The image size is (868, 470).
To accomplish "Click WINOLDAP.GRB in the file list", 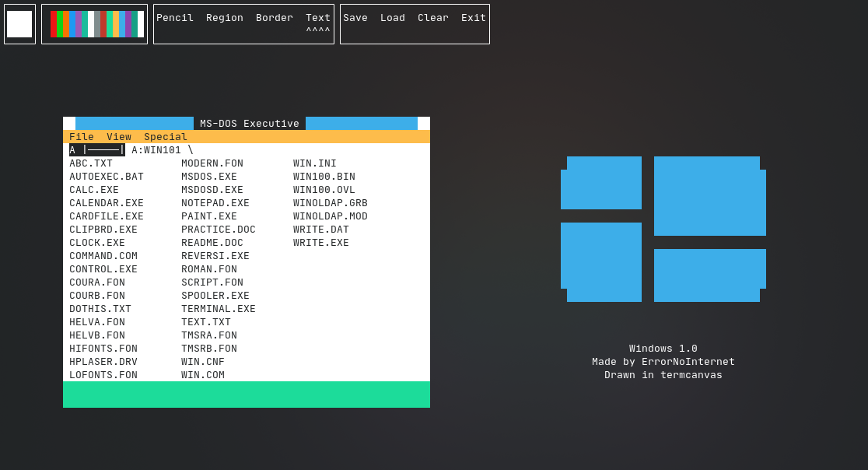I will (x=330, y=203).
